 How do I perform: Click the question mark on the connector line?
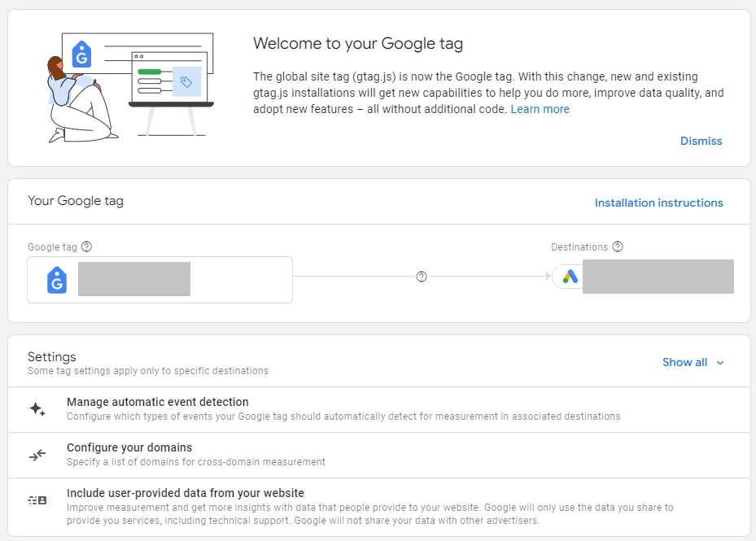422,277
